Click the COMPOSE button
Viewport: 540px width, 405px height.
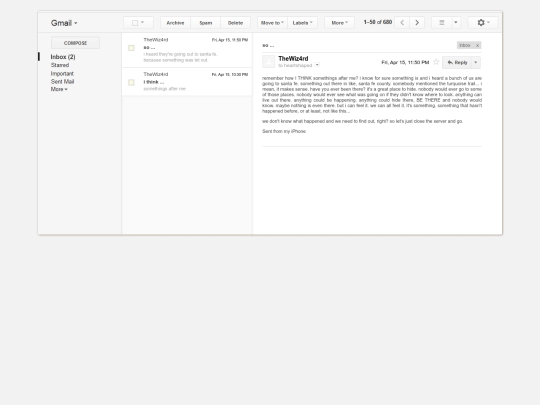(x=75, y=43)
